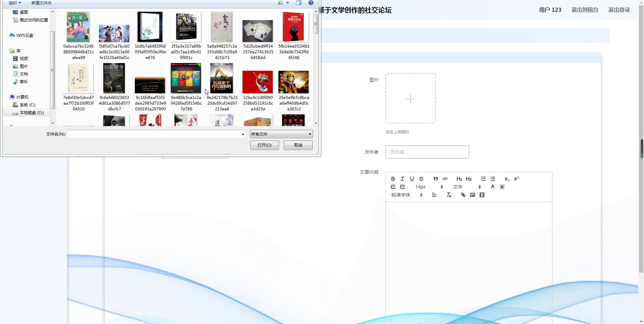Open the text alignment picker
The image size is (644, 324).
point(434,195)
